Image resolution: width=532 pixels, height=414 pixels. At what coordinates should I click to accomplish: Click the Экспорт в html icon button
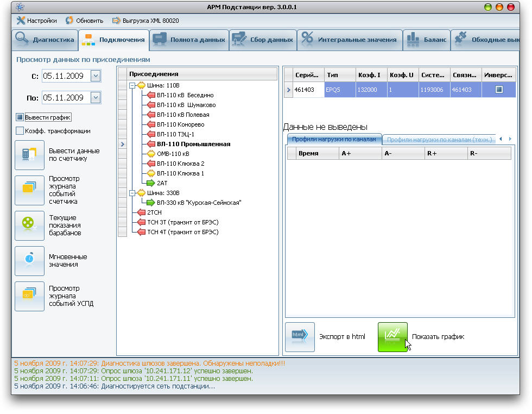tap(300, 337)
